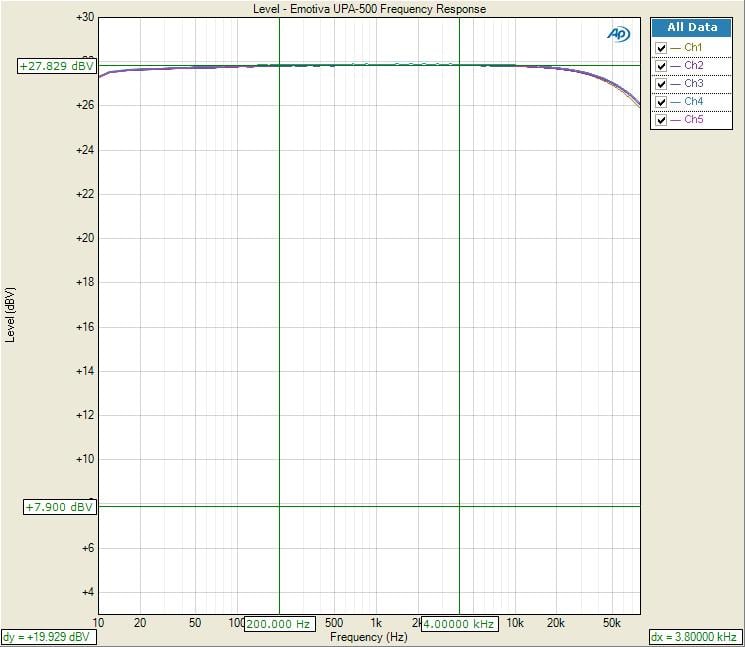This screenshot has height=647, width=745.
Task: Select the Ch5 label text in legend
Action: coord(693,120)
